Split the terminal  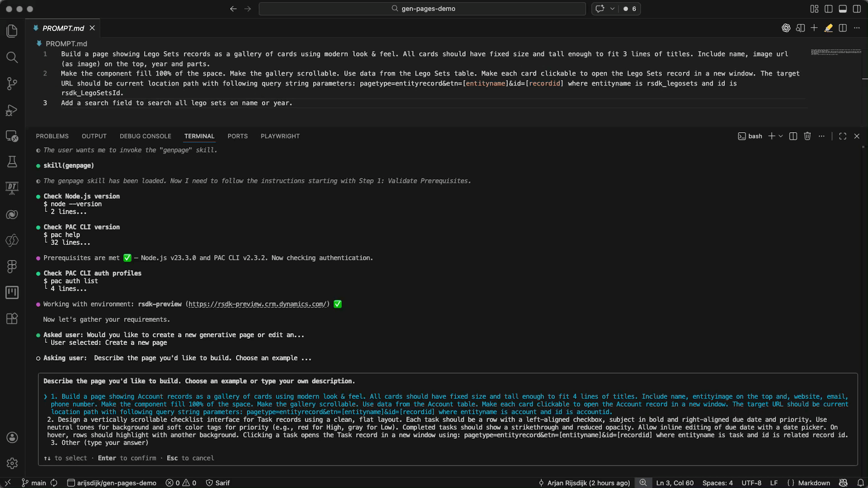(792, 136)
